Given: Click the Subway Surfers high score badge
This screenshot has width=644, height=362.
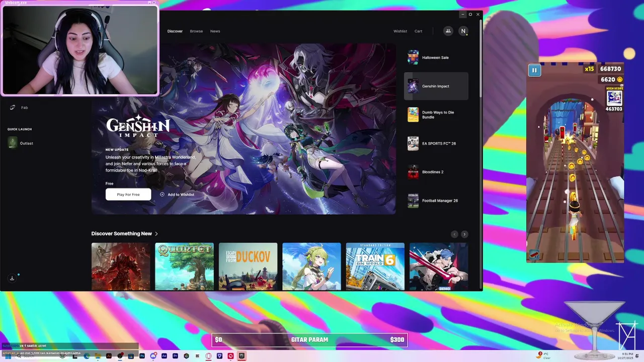Looking at the screenshot, I should [614, 99].
